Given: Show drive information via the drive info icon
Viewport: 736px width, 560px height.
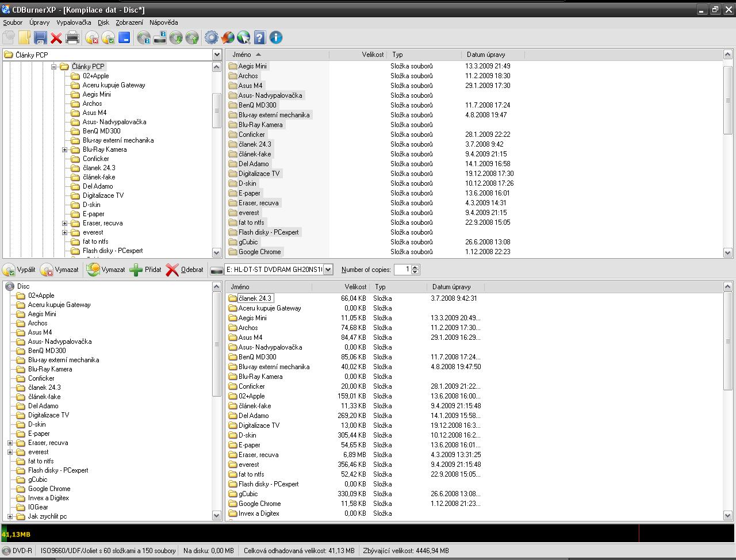Looking at the screenshot, I should click(160, 38).
